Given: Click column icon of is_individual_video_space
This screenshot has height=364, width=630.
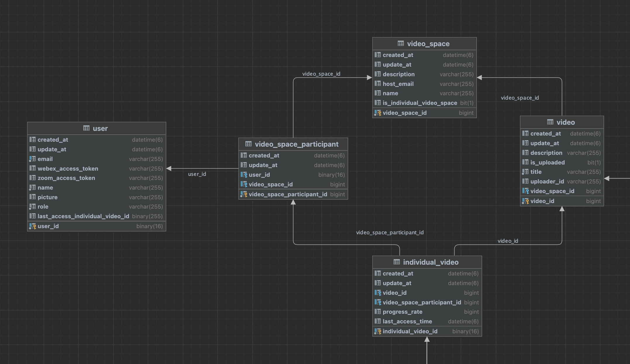Looking at the screenshot, I should click(378, 103).
